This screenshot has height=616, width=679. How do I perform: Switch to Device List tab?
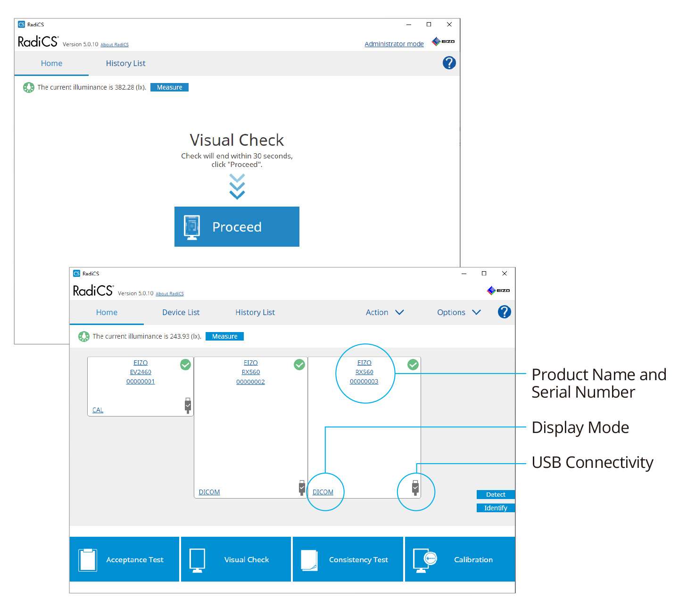point(181,312)
